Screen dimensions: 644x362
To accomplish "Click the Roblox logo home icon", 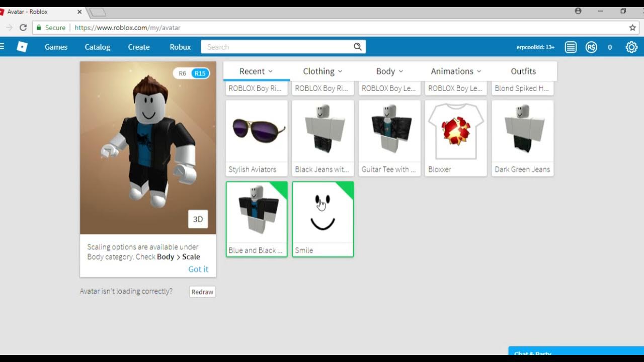I will coord(22,47).
